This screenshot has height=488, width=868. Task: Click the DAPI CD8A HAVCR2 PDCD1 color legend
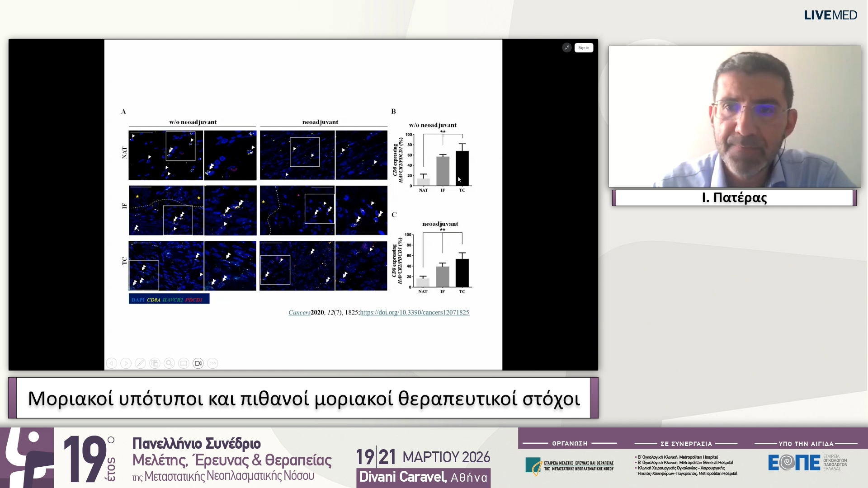(x=169, y=299)
